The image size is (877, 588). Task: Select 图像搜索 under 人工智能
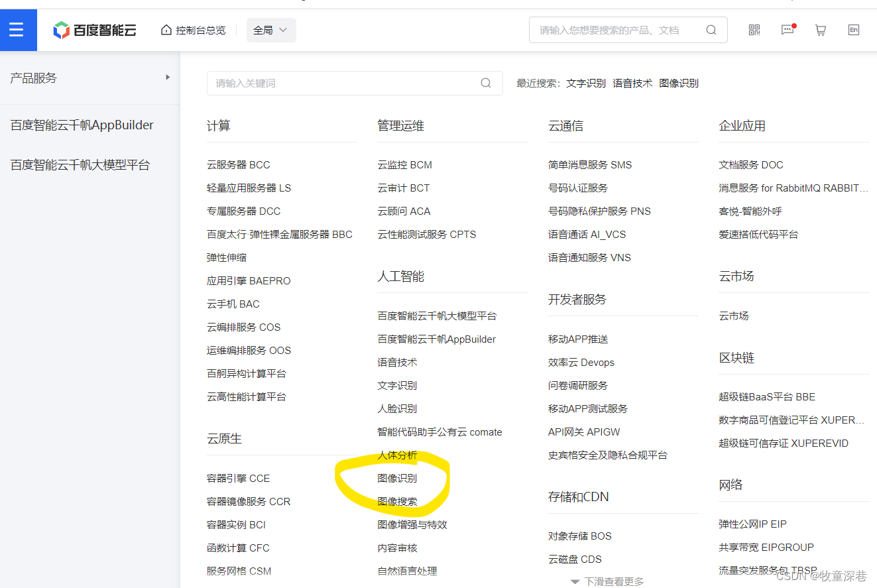coord(396,501)
